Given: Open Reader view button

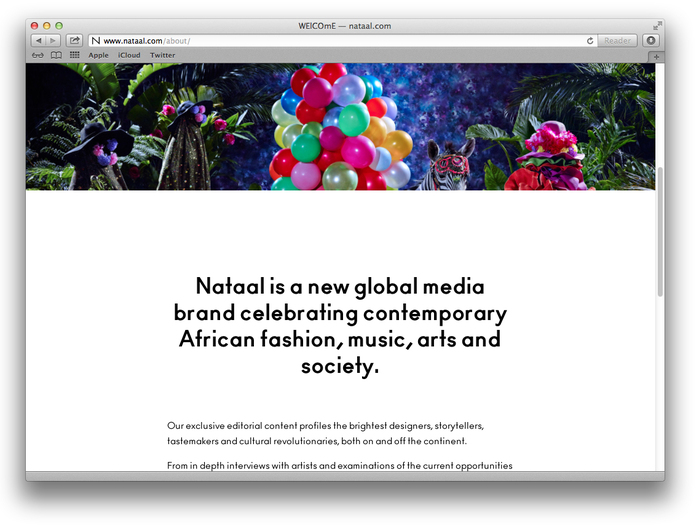Looking at the screenshot, I should point(617,41).
